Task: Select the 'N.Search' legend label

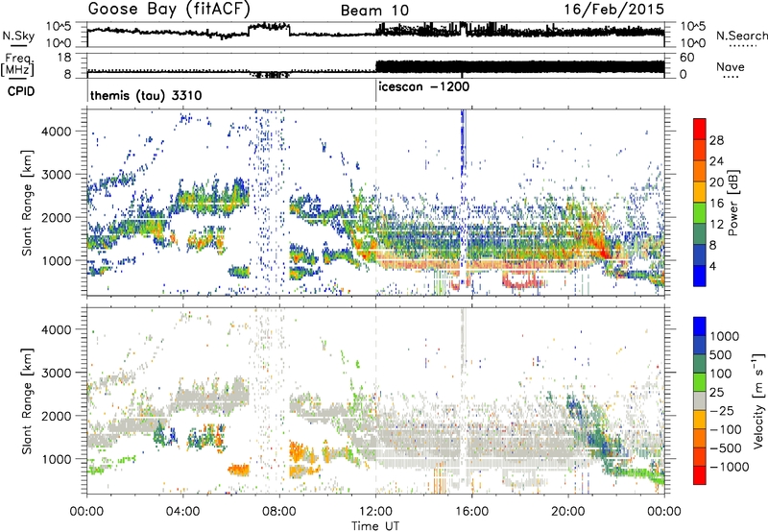Action: 741,36
